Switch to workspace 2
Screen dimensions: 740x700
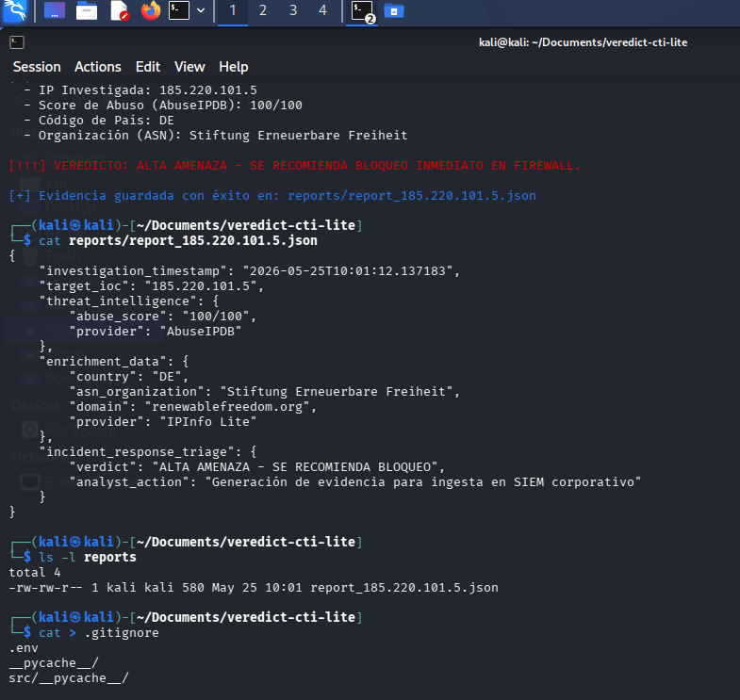click(263, 10)
